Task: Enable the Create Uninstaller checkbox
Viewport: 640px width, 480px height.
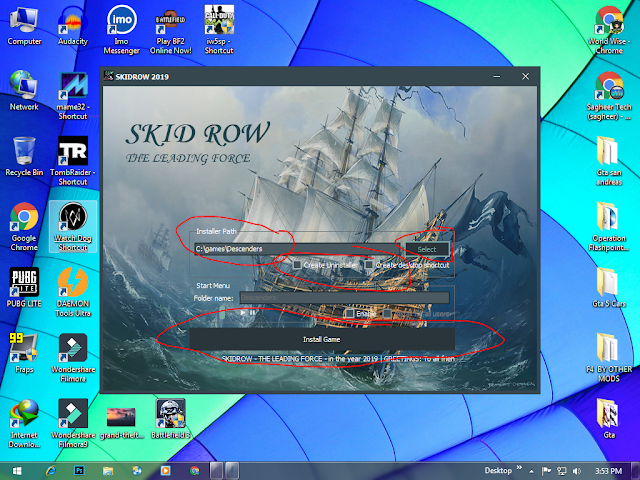Action: click(298, 265)
